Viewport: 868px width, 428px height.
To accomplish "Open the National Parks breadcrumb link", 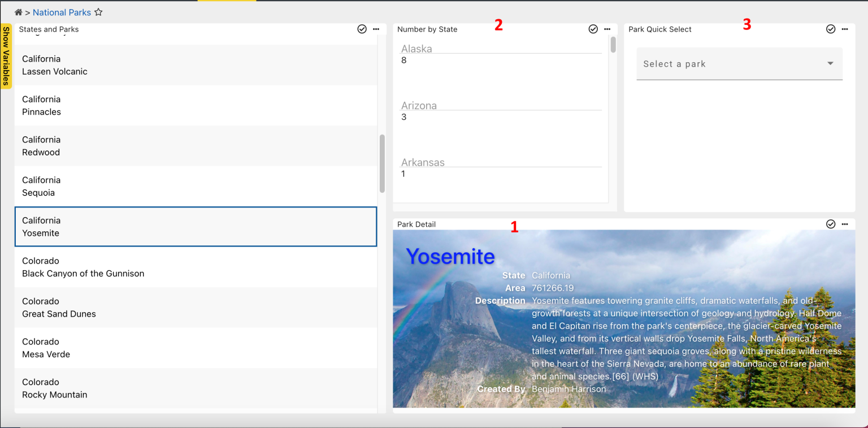I will click(62, 12).
